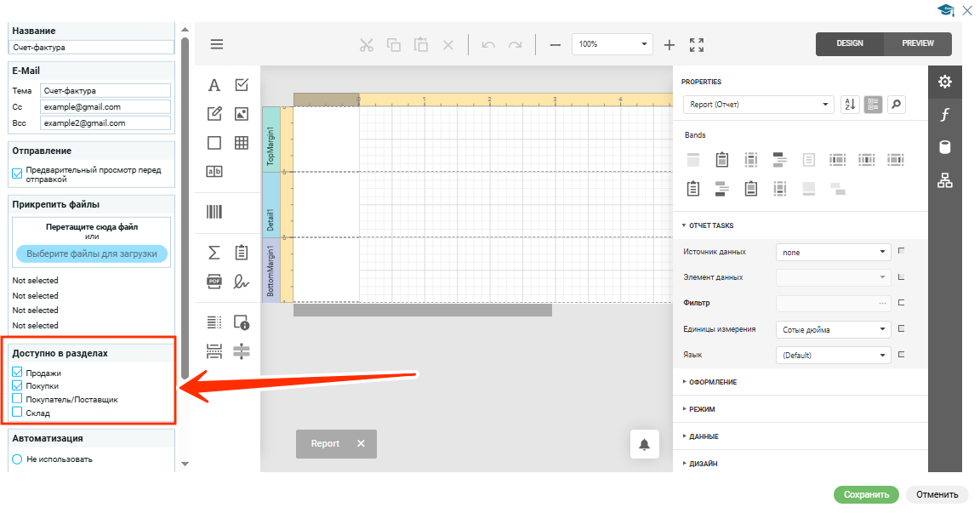Screen dimensions: 980x513
Task: Enable the Склад checkbox
Action: click(x=17, y=413)
